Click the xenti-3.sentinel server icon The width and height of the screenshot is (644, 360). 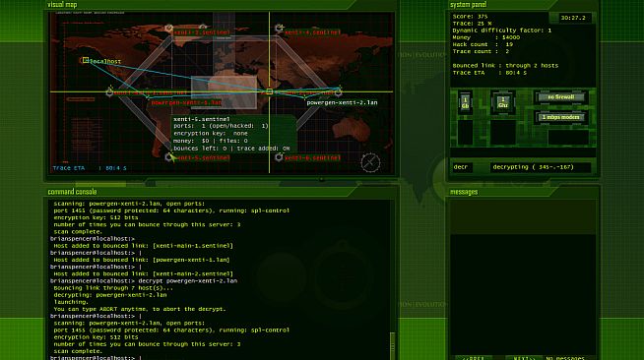tap(168, 29)
